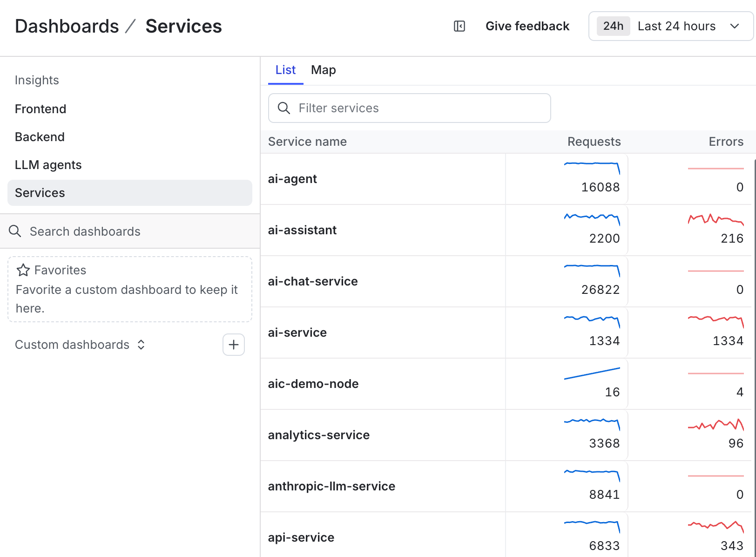Image resolution: width=756 pixels, height=557 pixels.
Task: Switch to the Map tab
Action: 323,70
